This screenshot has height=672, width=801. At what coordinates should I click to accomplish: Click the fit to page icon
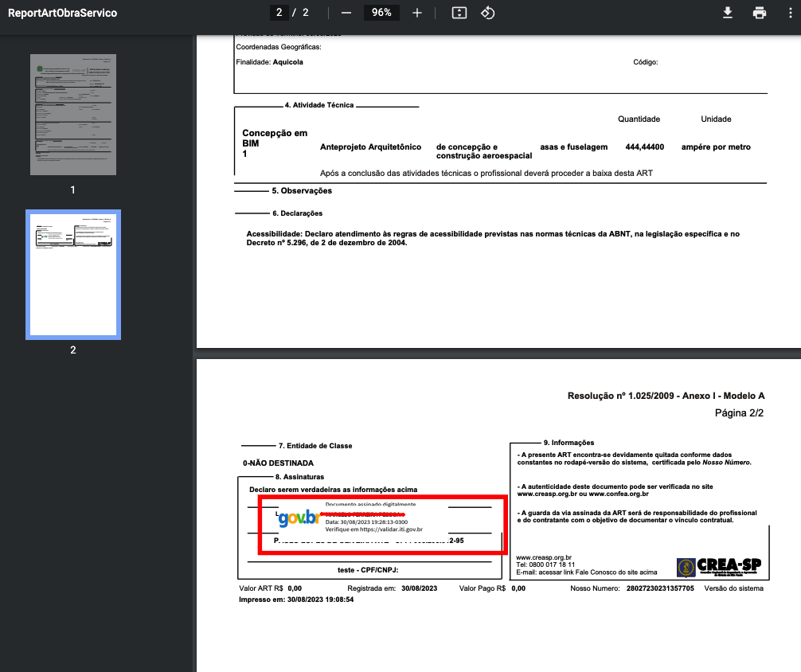(x=459, y=13)
